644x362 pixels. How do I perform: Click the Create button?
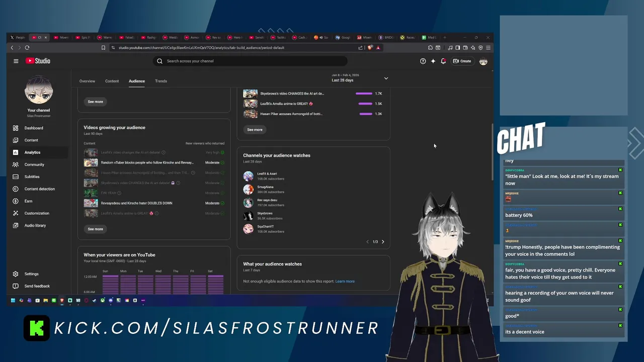coord(462,61)
